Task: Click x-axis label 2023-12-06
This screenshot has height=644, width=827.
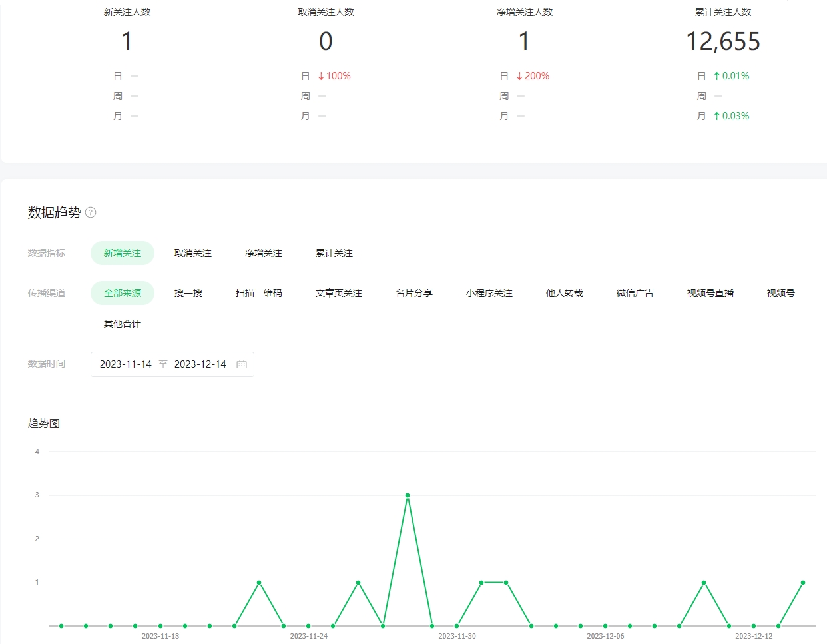Action: pyautogui.click(x=606, y=636)
